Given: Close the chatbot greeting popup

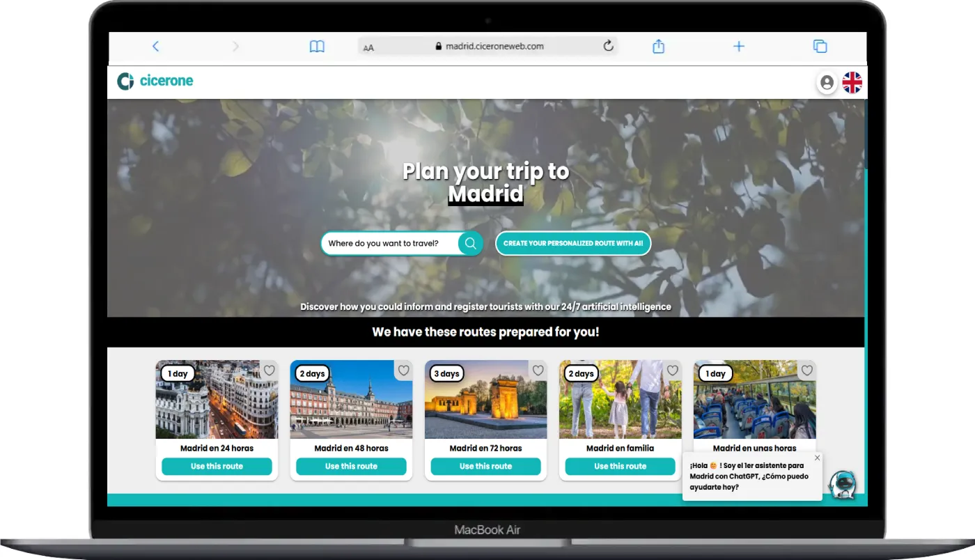Looking at the screenshot, I should [x=817, y=458].
